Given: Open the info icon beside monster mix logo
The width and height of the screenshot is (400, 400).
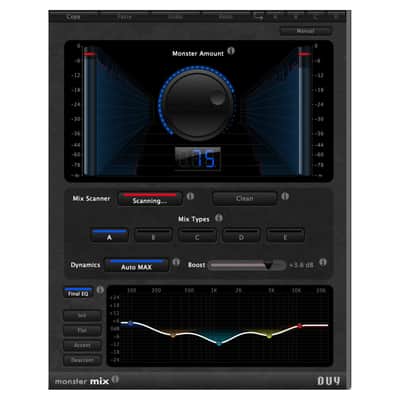Looking at the screenshot, I should click(x=115, y=379).
